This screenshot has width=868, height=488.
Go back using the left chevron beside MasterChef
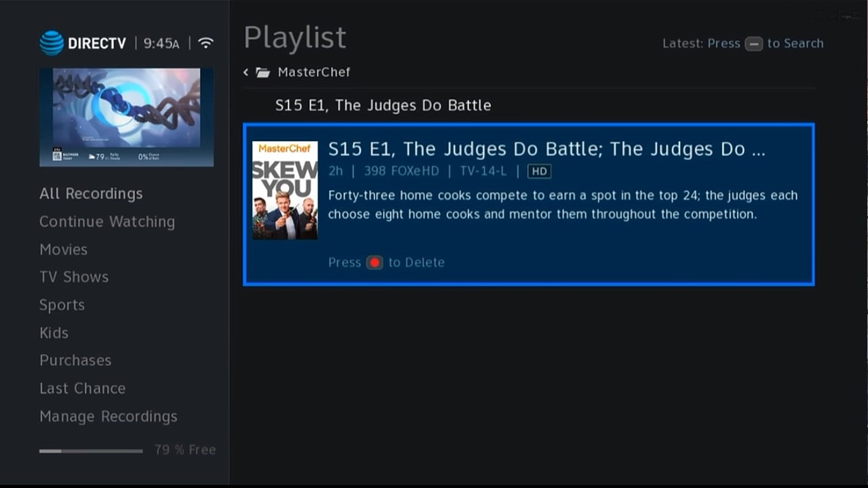(x=246, y=72)
